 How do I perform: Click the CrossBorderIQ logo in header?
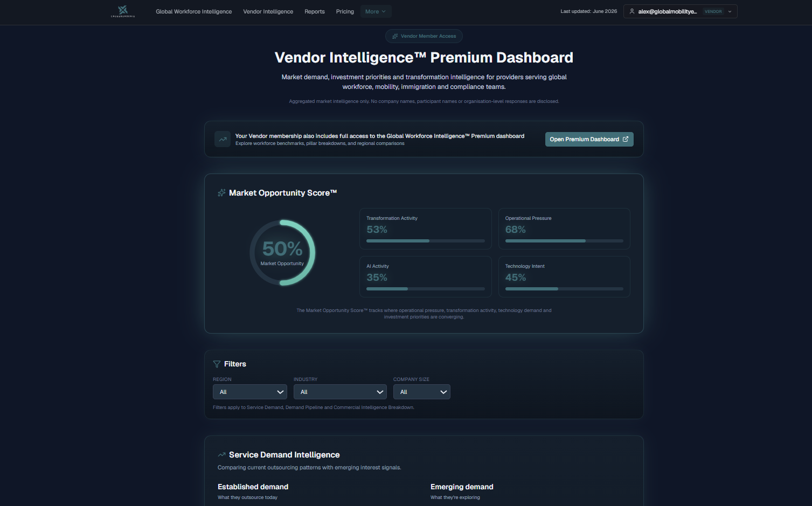[123, 11]
